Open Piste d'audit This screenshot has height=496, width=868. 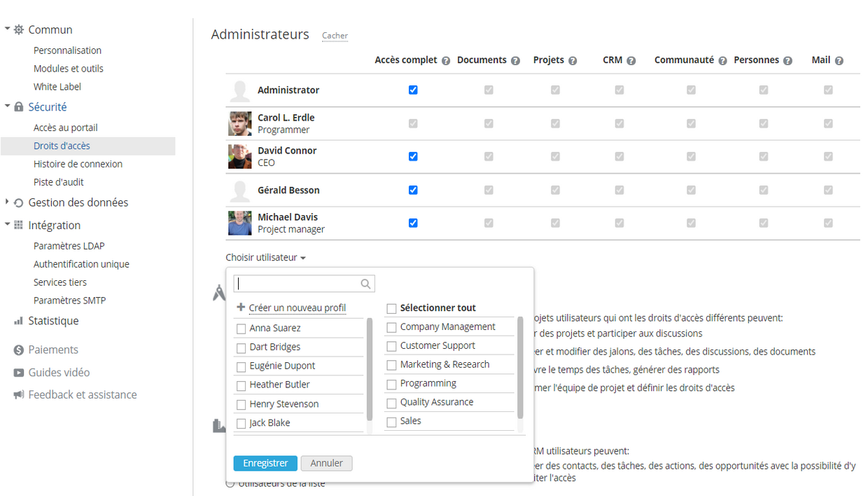[x=59, y=182]
